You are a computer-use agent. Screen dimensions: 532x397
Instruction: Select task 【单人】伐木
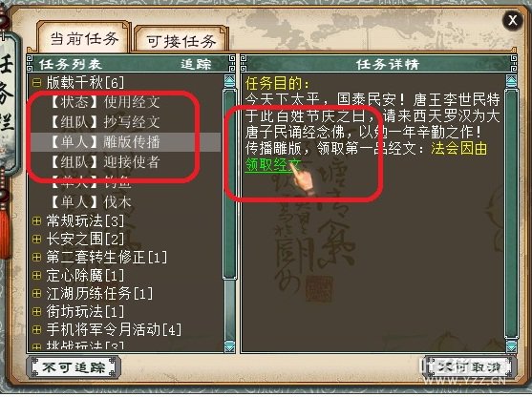point(91,202)
